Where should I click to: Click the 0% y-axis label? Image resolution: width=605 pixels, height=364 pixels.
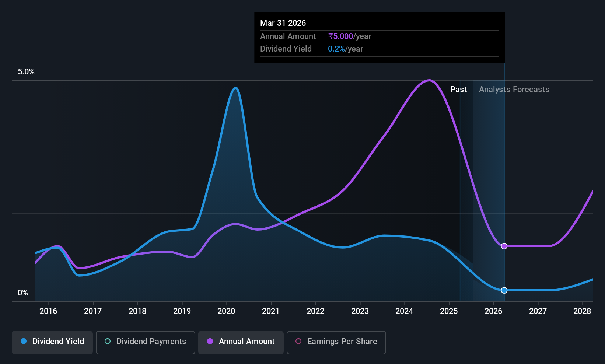tap(23, 293)
